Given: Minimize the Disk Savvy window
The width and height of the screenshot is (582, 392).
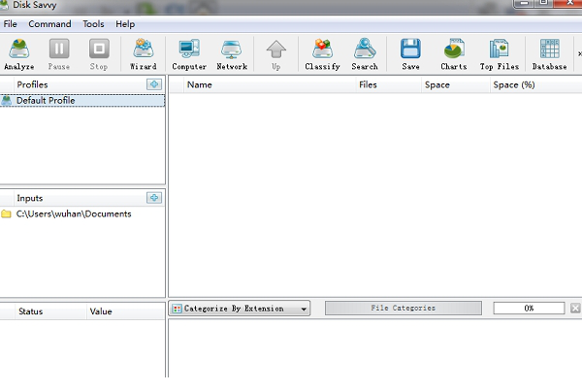Looking at the screenshot, I should coord(524,3).
